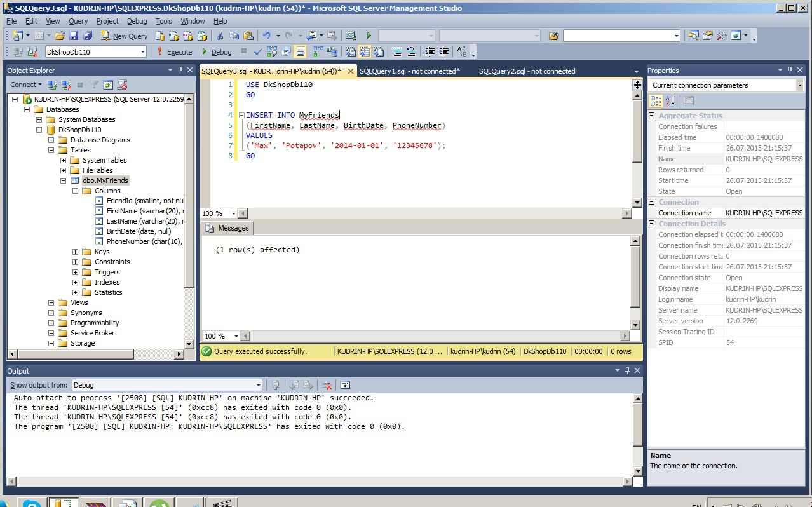This screenshot has height=507, width=812.
Task: Open the File menu
Action: point(11,21)
